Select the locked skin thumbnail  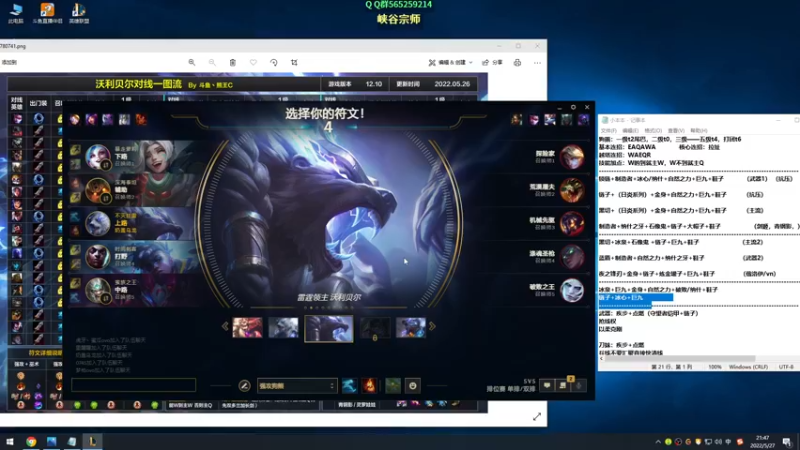[x=375, y=328]
